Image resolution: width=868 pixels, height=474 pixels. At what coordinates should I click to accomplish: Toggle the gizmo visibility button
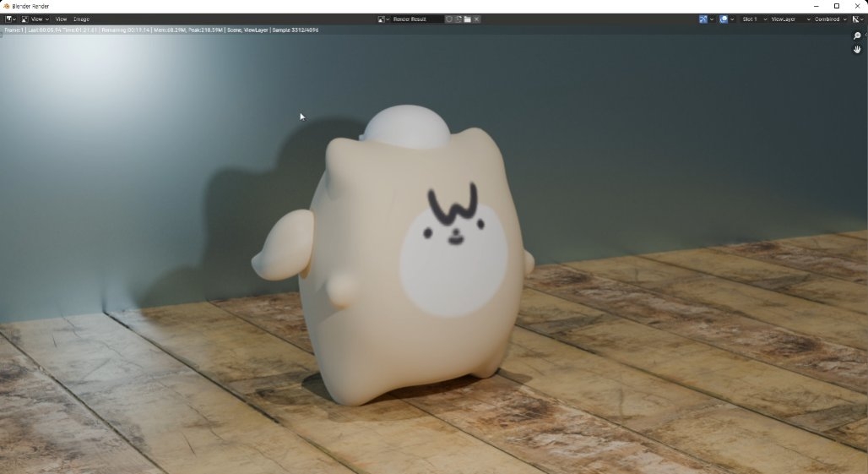pos(703,19)
